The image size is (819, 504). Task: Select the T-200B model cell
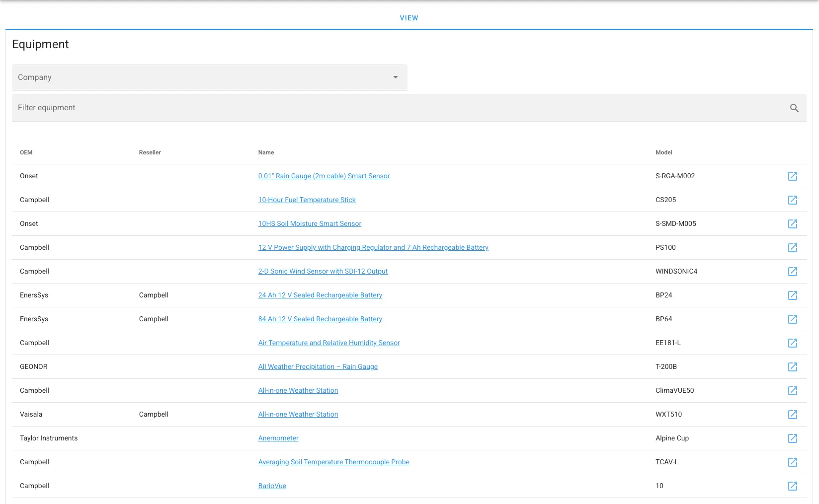pyautogui.click(x=666, y=366)
